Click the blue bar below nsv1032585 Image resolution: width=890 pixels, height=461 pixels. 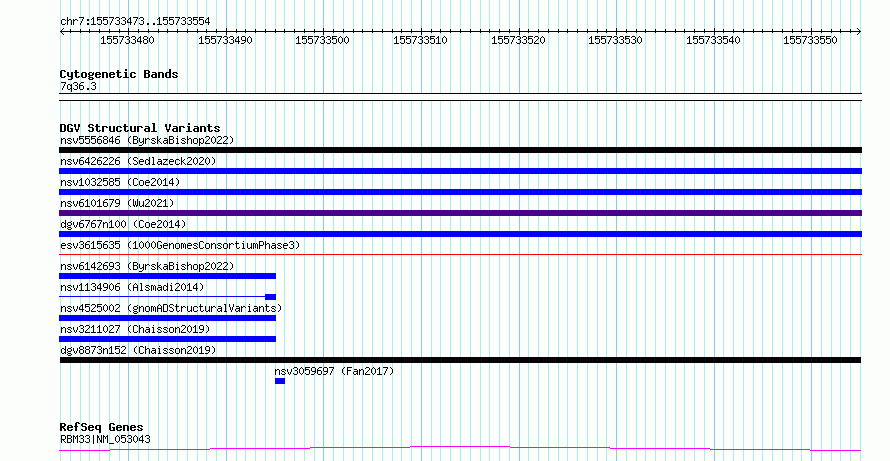(x=460, y=192)
